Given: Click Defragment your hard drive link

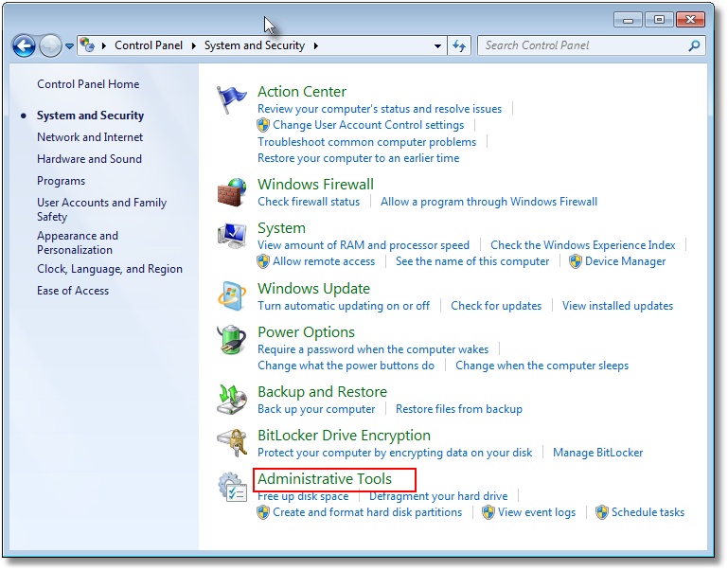Looking at the screenshot, I should click(438, 496).
